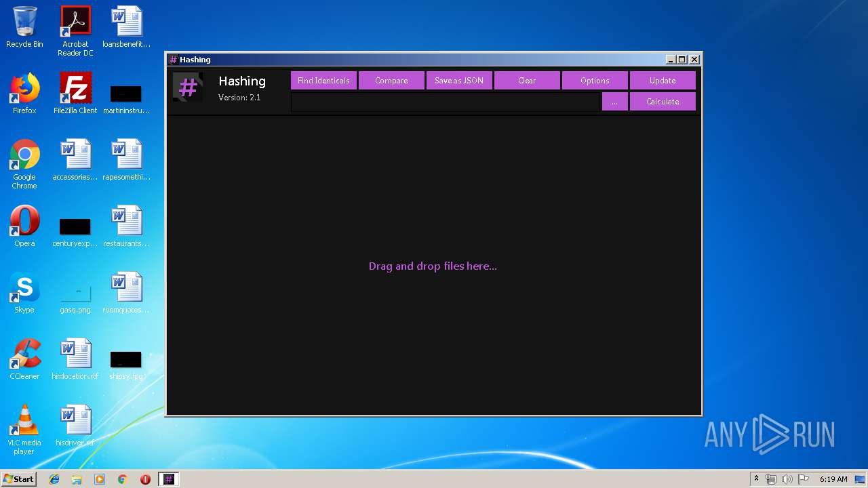Viewport: 868px width, 488px height.
Task: Select the CCleaner desktop shortcut
Action: coord(24,359)
